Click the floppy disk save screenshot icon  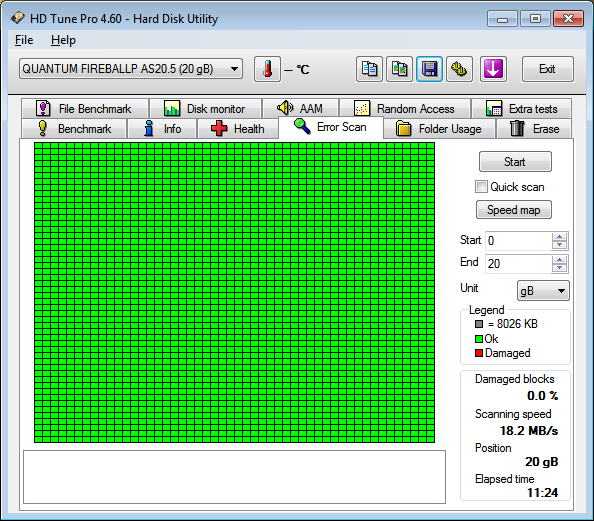tap(429, 69)
